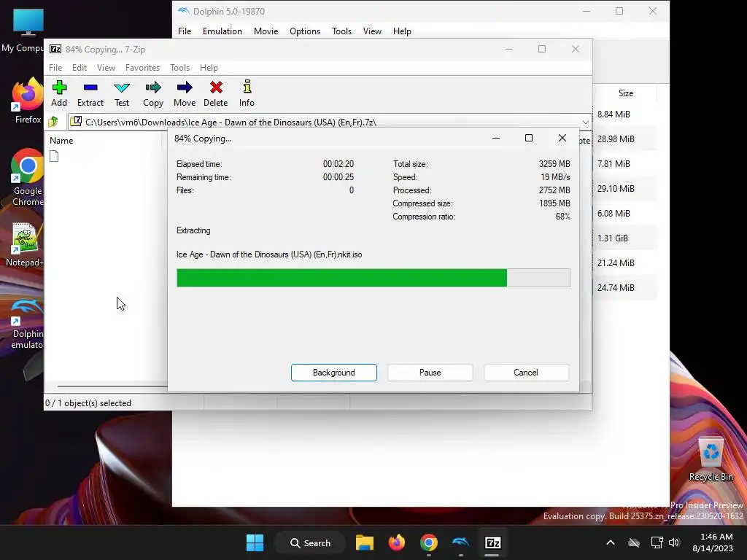Select the 29.10 MiB entry in Dolphin
747x560 pixels.
click(616, 189)
